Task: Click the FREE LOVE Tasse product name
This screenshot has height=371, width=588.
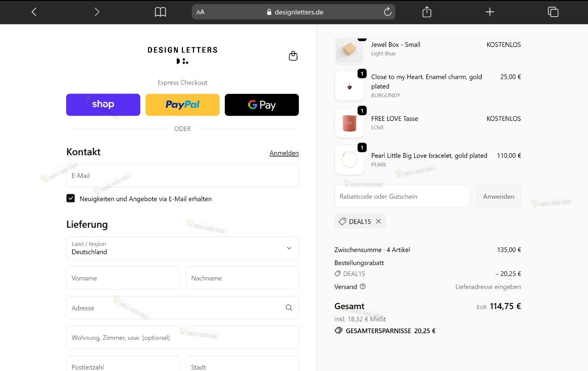Action: click(x=394, y=118)
